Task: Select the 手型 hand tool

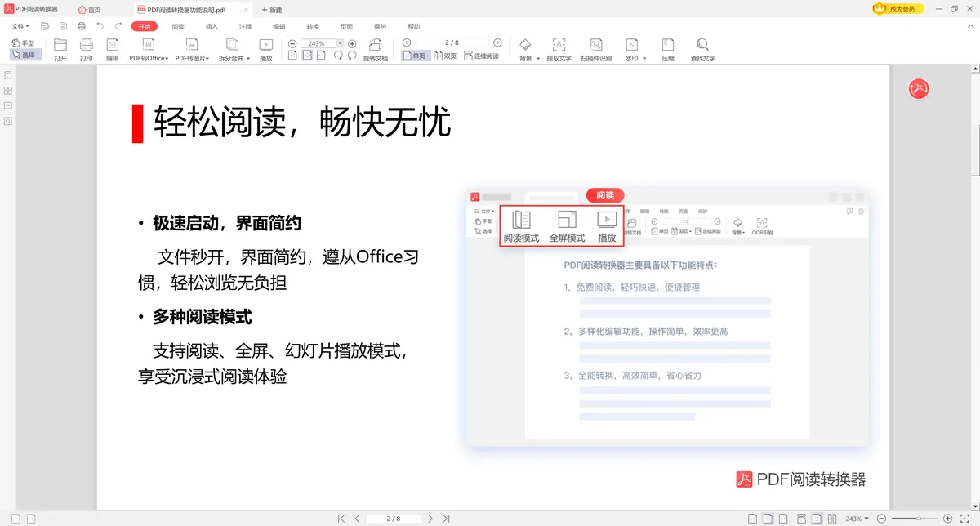Action: (x=24, y=43)
